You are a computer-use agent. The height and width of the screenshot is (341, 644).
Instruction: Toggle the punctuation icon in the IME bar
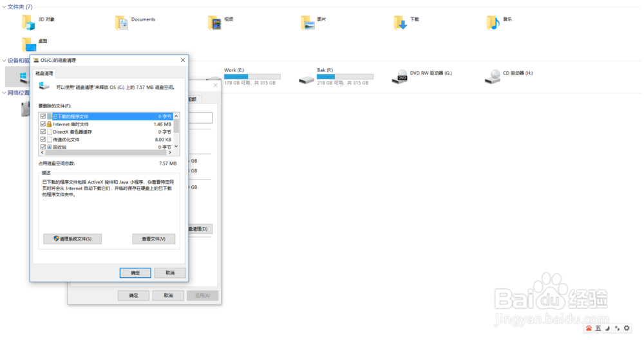point(617,328)
